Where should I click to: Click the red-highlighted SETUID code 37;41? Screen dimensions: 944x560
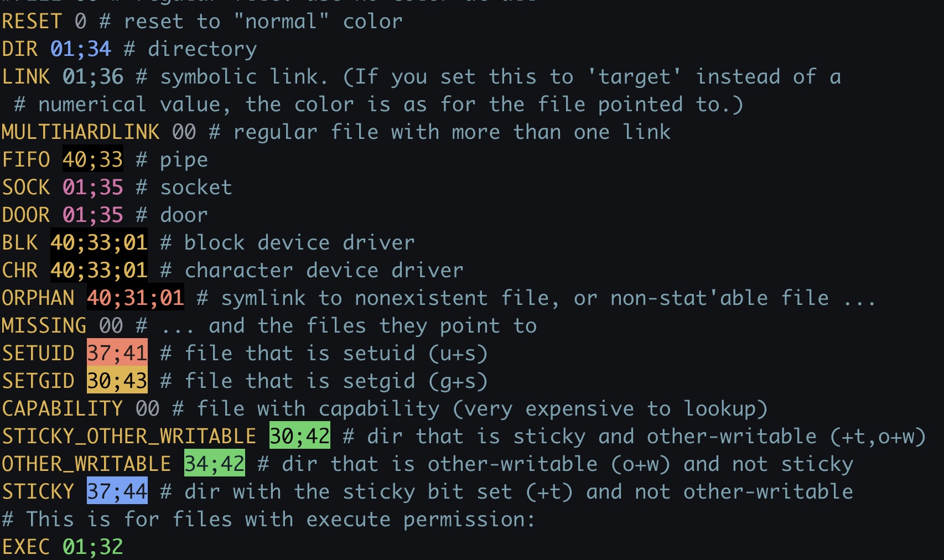click(x=117, y=353)
